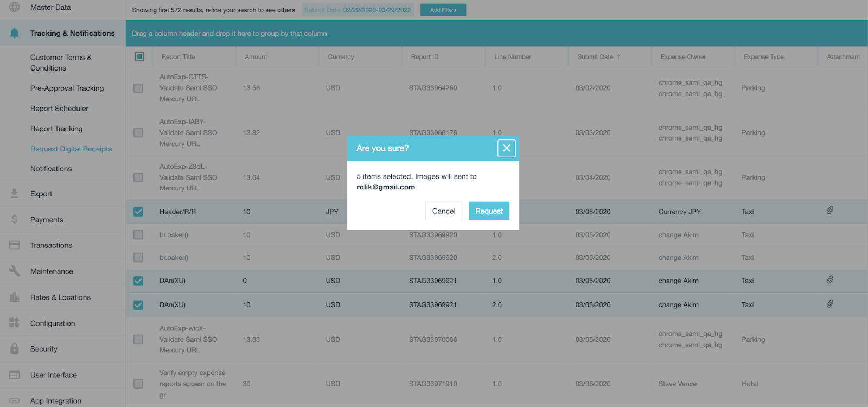This screenshot has width=868, height=407.
Task: Check the AutoExp-GTTS row checkbox
Action: point(138,88)
